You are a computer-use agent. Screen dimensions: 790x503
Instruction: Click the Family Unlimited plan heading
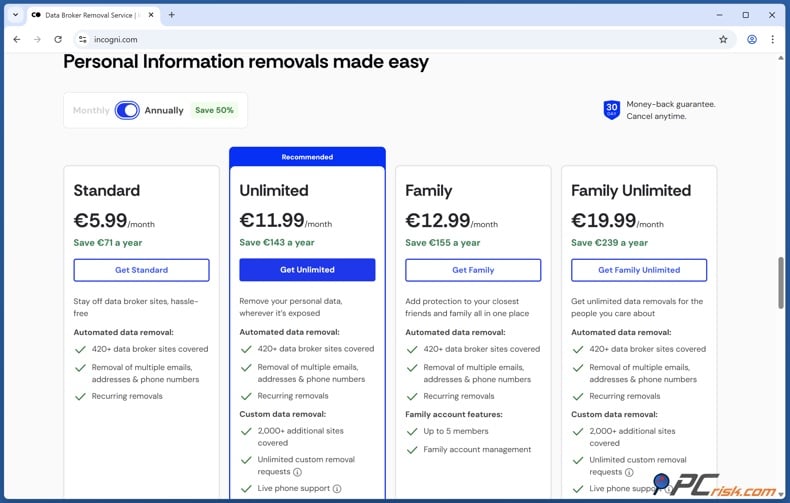pos(631,191)
